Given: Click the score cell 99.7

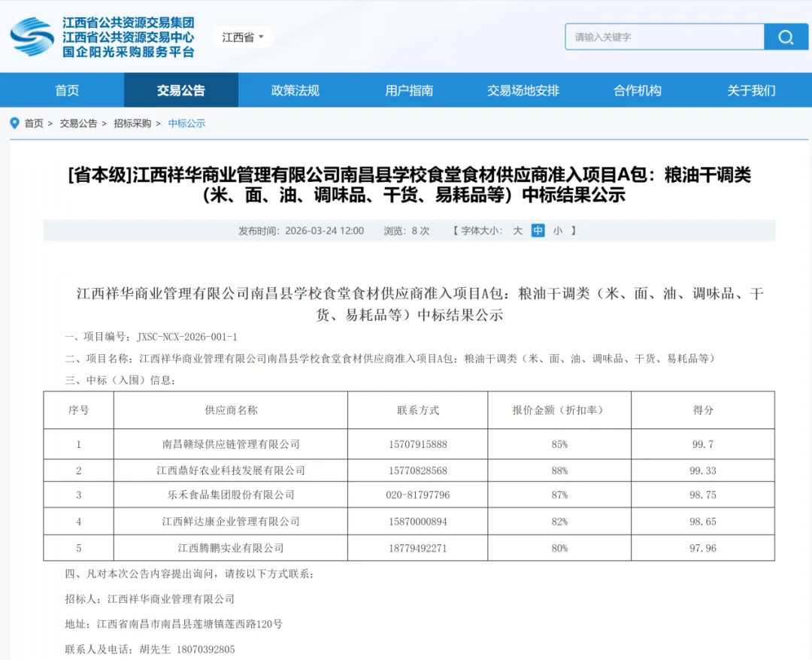Looking at the screenshot, I should (703, 444).
